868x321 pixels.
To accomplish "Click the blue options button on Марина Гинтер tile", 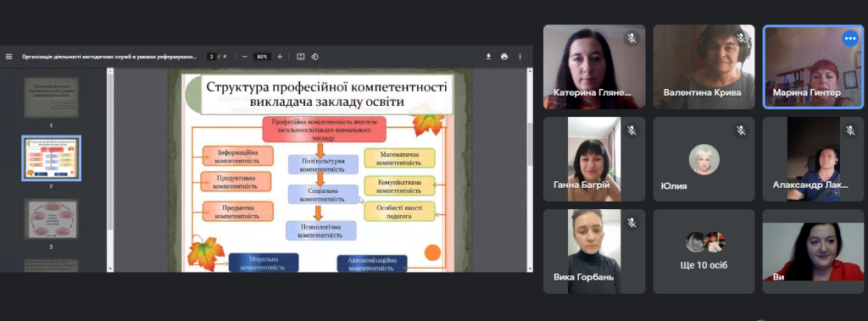I will coord(850,38).
